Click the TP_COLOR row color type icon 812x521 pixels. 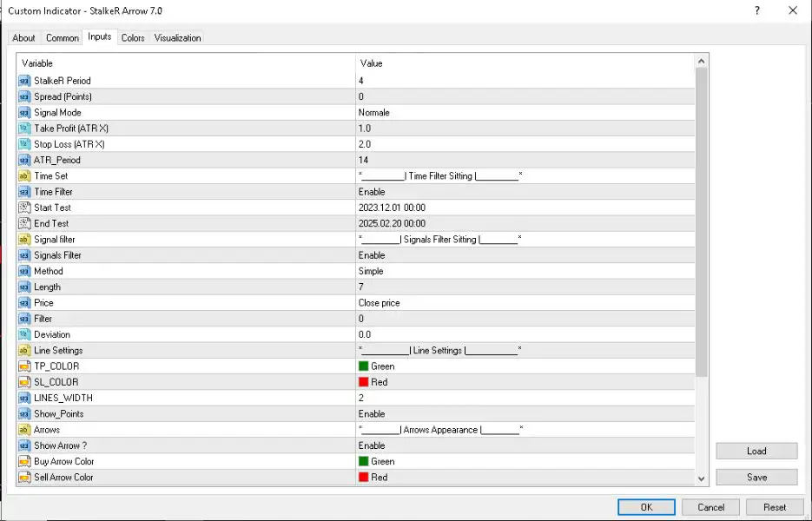coord(24,366)
